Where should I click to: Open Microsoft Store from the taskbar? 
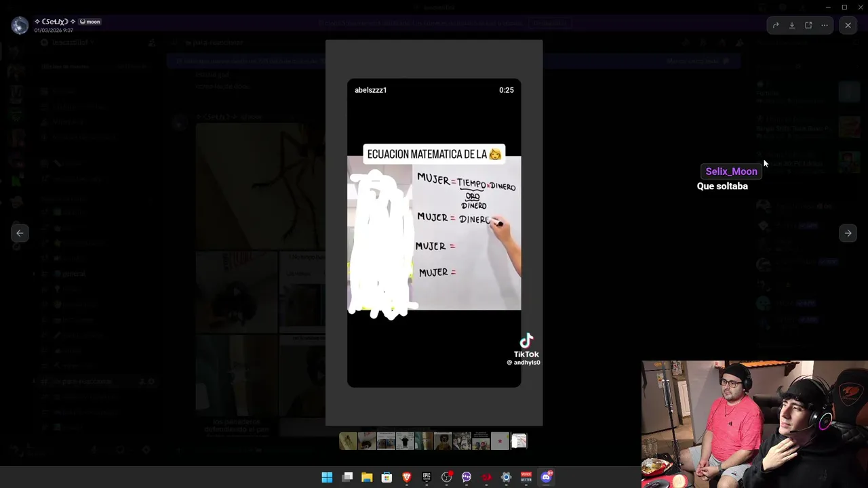[x=387, y=477]
